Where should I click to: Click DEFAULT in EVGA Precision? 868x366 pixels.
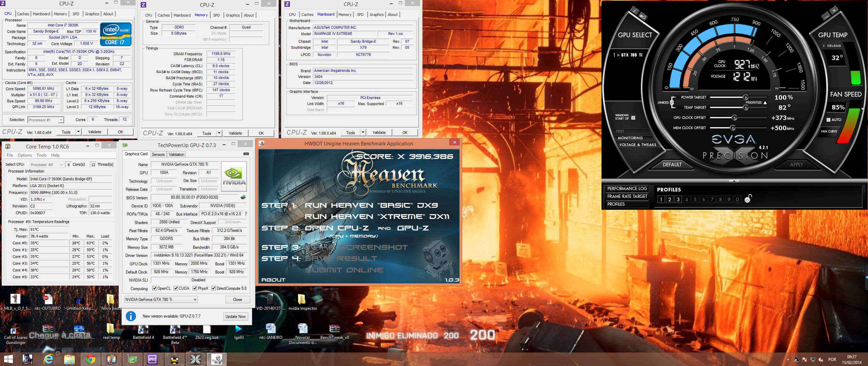point(672,165)
